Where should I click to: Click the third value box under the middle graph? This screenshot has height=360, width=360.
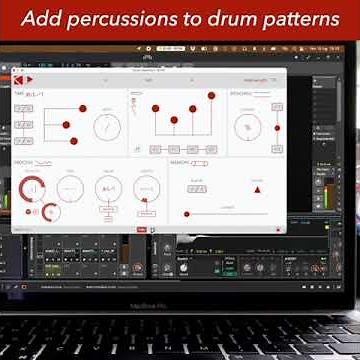(193, 149)
